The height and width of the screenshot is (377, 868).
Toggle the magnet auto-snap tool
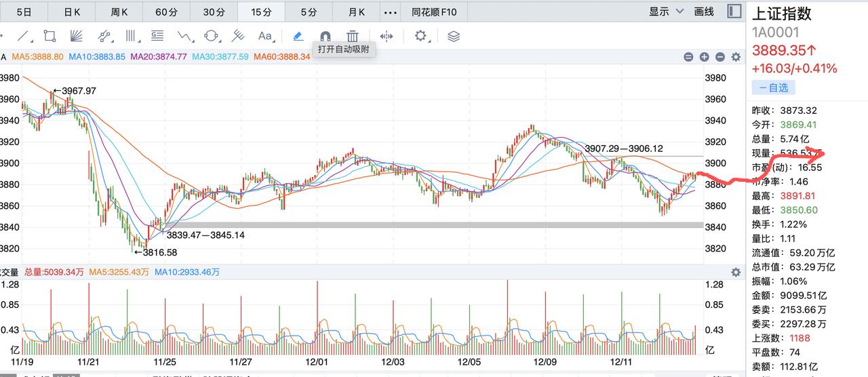click(x=325, y=36)
